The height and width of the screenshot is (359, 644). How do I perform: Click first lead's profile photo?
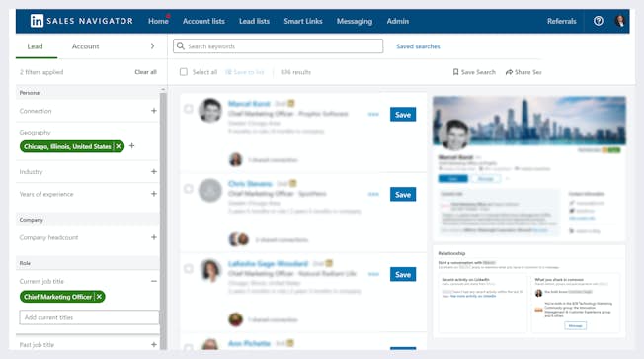tap(209, 110)
